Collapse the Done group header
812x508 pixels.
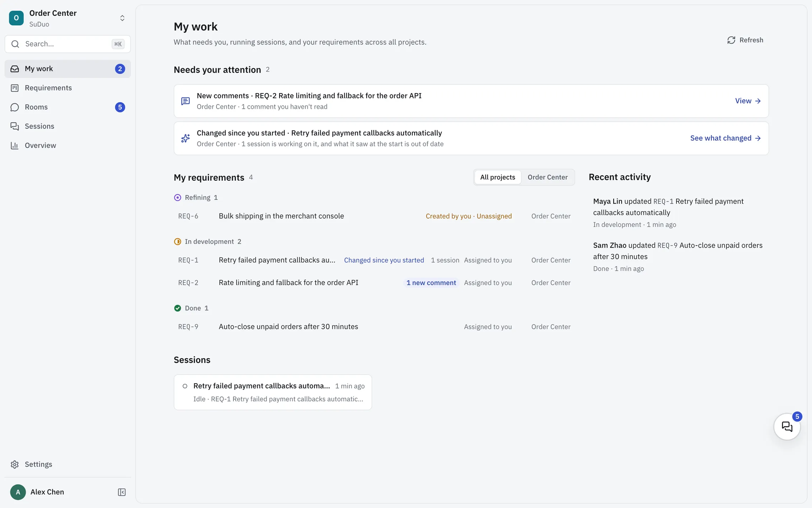pyautogui.click(x=191, y=308)
